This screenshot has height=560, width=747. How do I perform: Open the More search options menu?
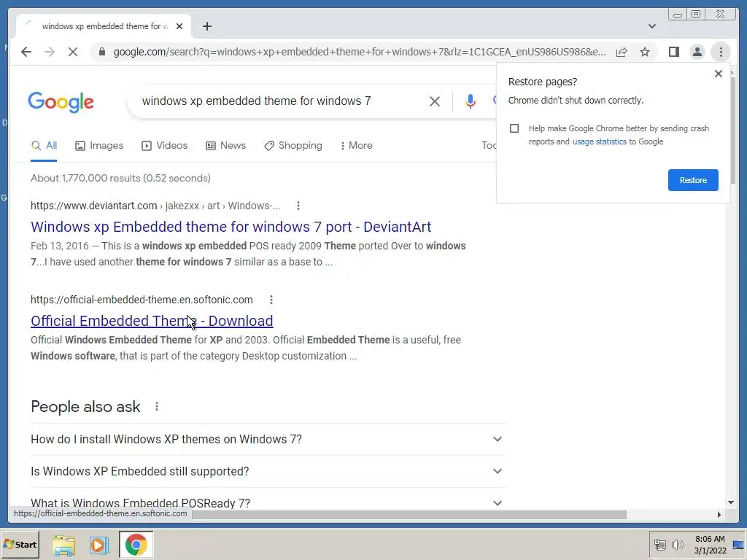point(356,146)
